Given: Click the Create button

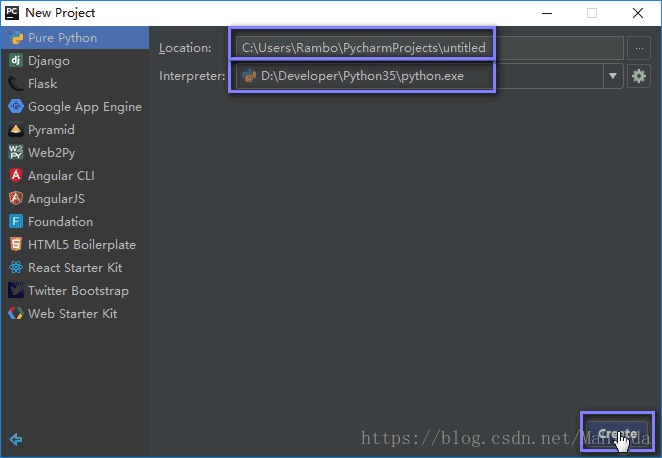Looking at the screenshot, I should [618, 434].
